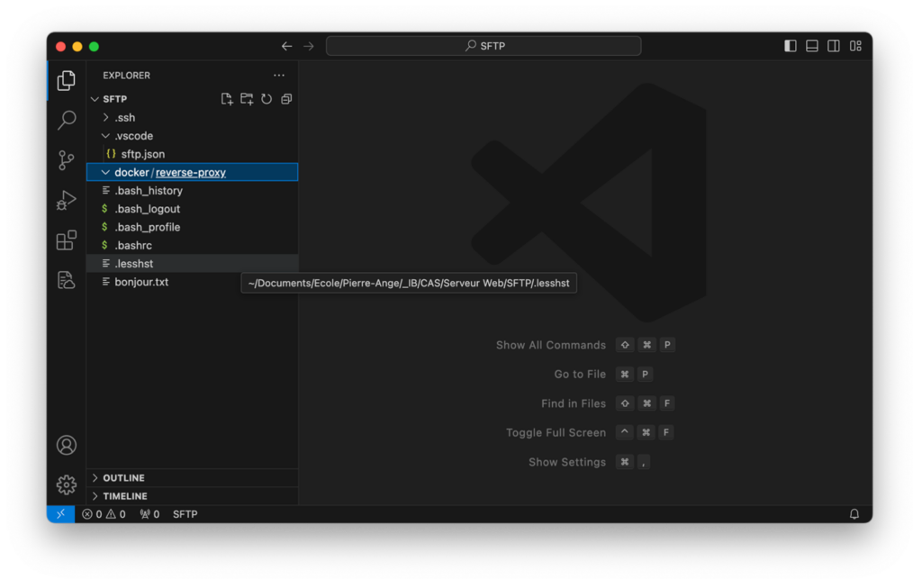Select the .lesshst file

[x=193, y=264]
